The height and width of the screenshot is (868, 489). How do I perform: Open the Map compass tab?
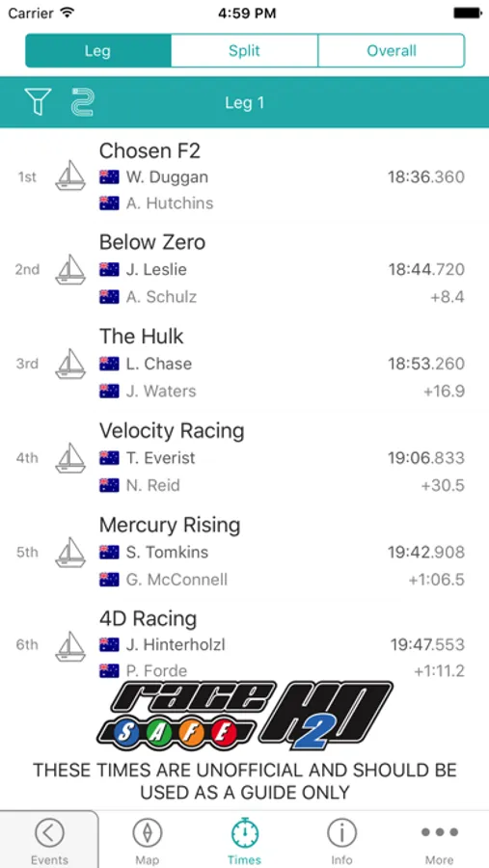[148, 840]
